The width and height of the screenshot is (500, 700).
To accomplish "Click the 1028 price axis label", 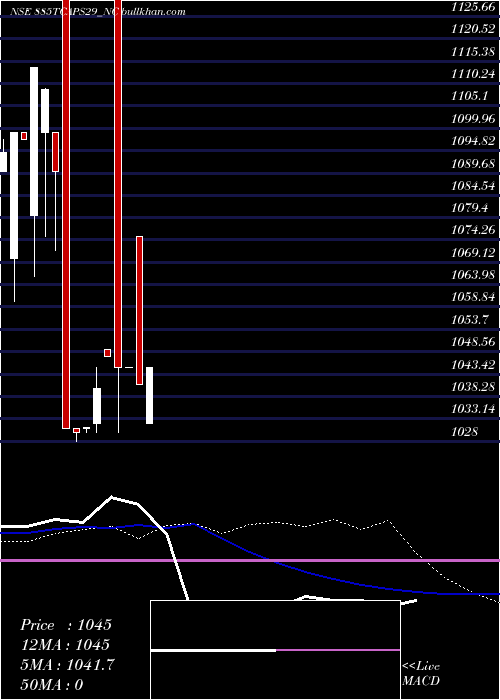I will pos(464,432).
